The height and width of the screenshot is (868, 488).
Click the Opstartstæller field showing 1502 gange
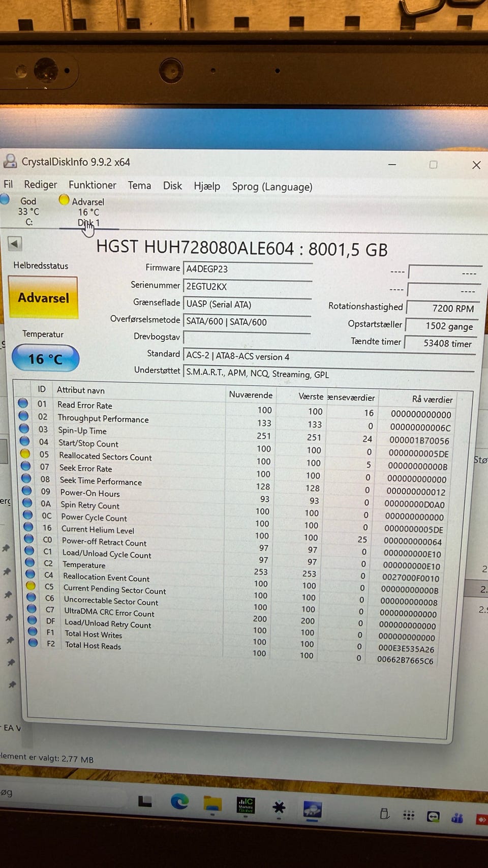[441, 326]
